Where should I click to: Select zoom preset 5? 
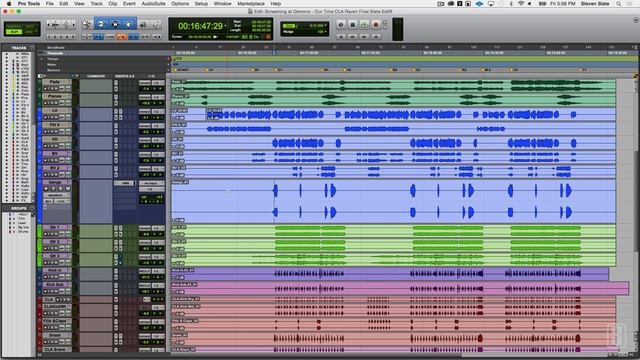(73, 37)
